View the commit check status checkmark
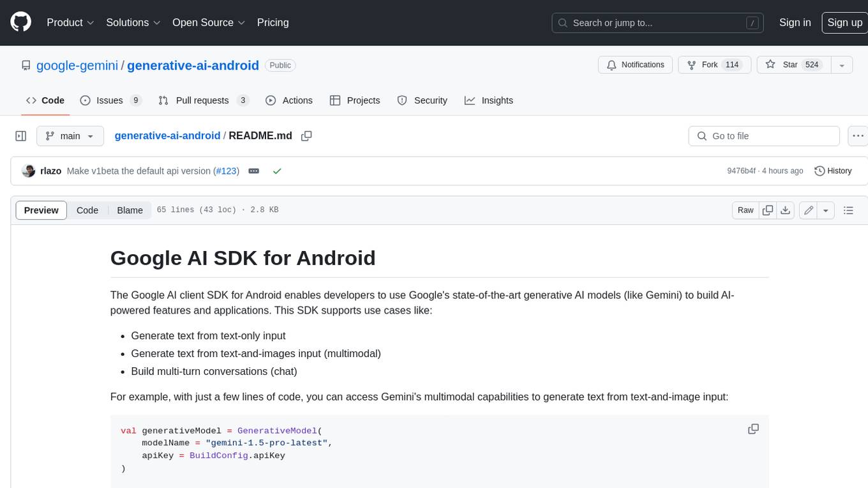This screenshot has height=488, width=868. point(277,171)
